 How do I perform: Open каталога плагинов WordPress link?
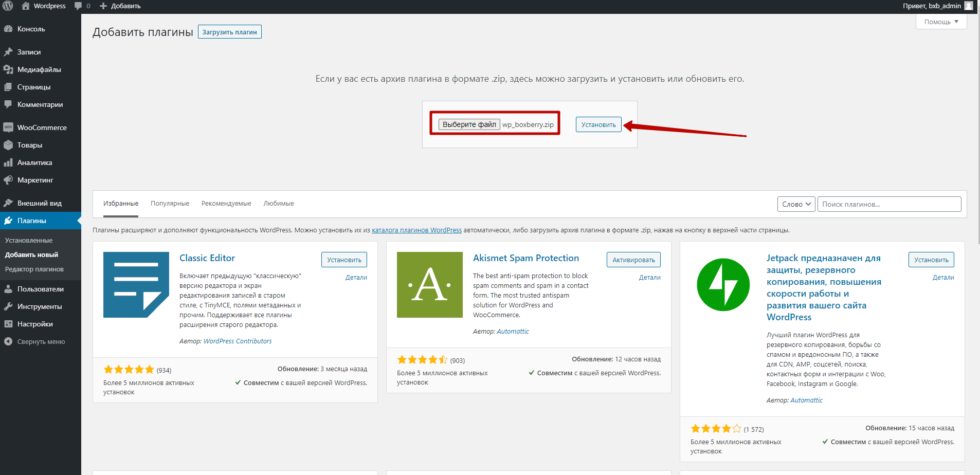[417, 230]
